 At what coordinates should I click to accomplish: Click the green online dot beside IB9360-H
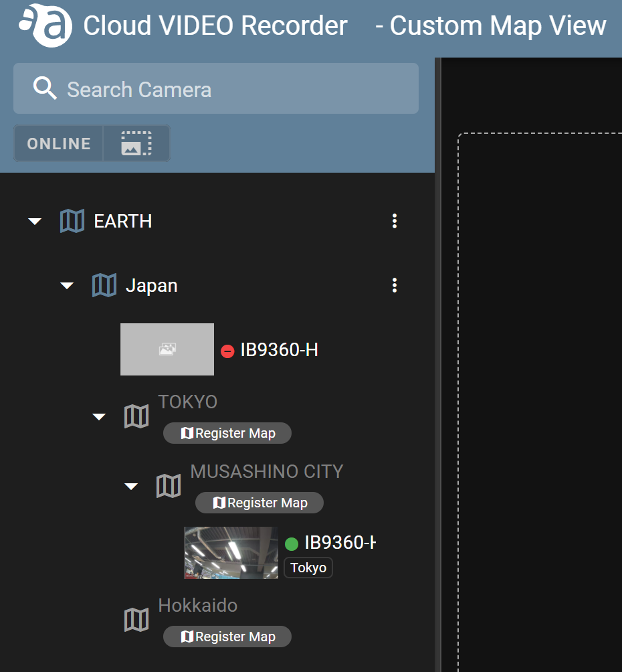291,543
